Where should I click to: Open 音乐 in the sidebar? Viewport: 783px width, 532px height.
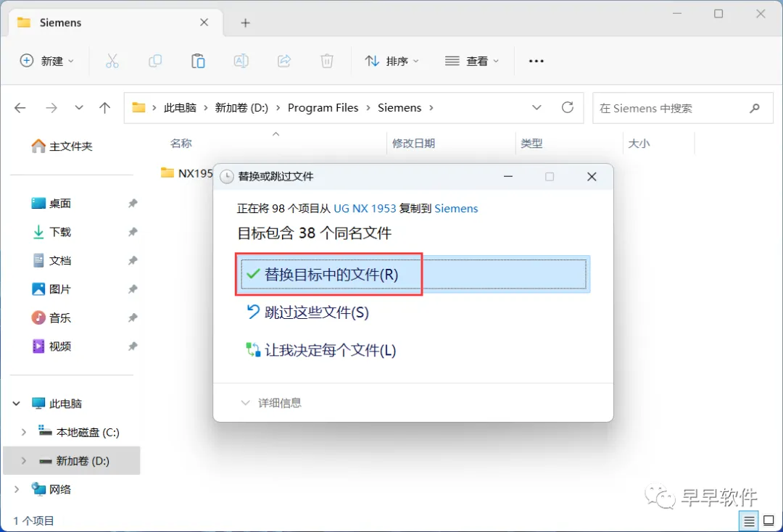51,317
